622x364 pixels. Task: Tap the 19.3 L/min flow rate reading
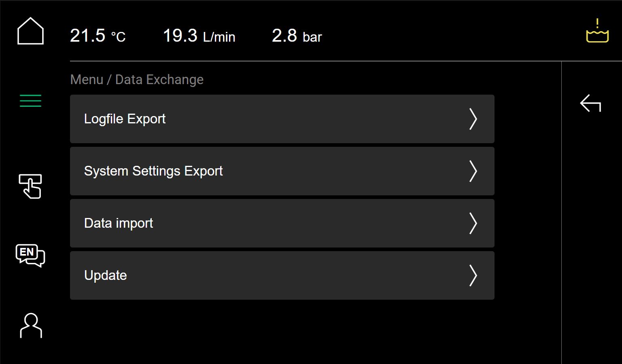[199, 36]
